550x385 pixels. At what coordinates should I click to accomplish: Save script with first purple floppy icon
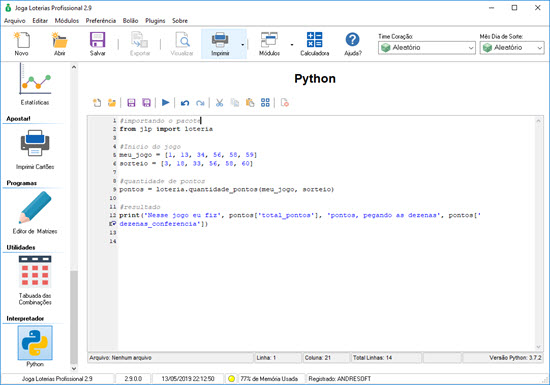tap(131, 103)
